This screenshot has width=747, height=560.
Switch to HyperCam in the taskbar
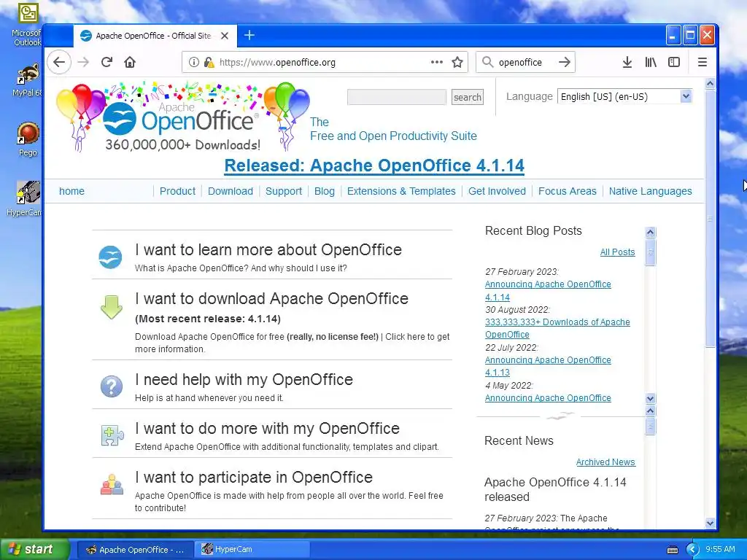251,549
